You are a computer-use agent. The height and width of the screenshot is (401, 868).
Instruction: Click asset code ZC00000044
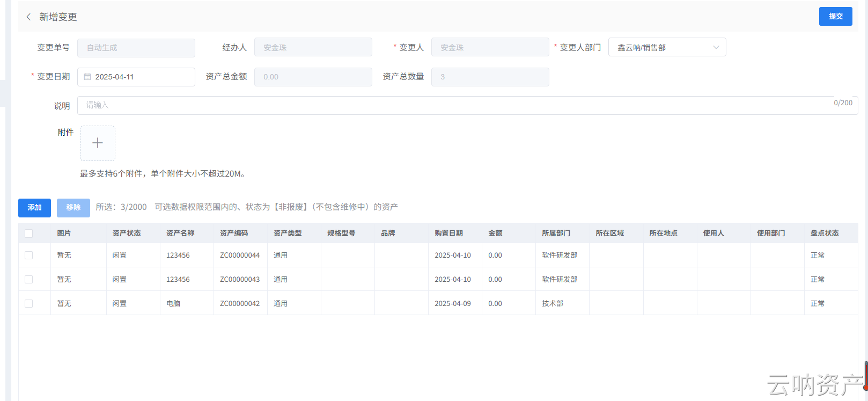click(240, 256)
